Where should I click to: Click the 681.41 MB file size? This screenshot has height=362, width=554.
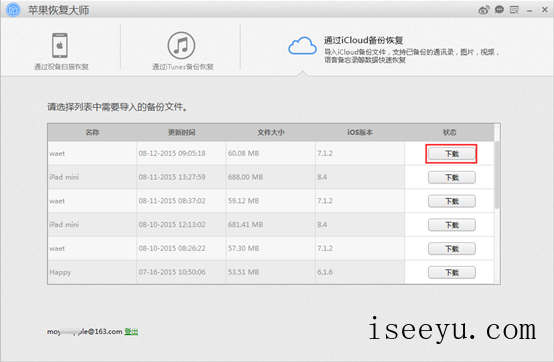(245, 225)
